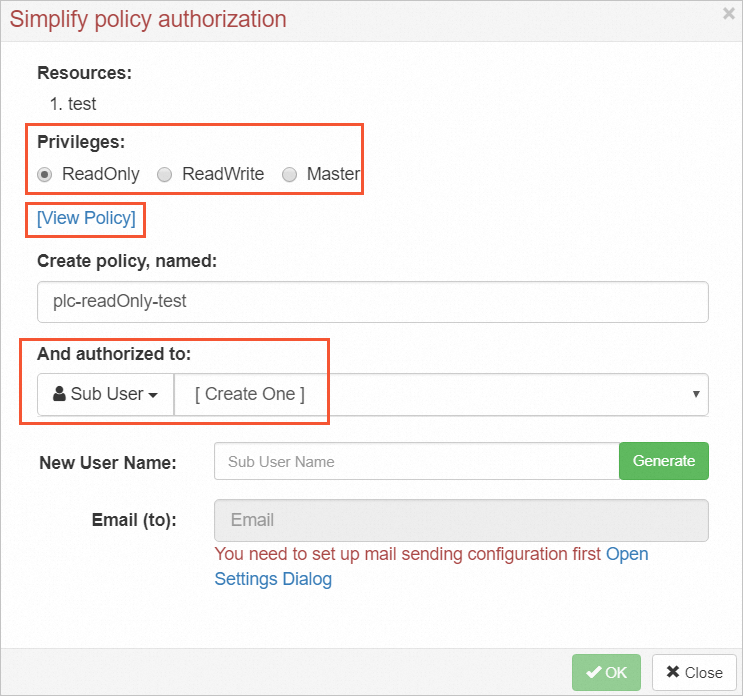Image resolution: width=743 pixels, height=696 pixels.
Task: Click the dropdown arrow on user selector
Action: (x=696, y=394)
